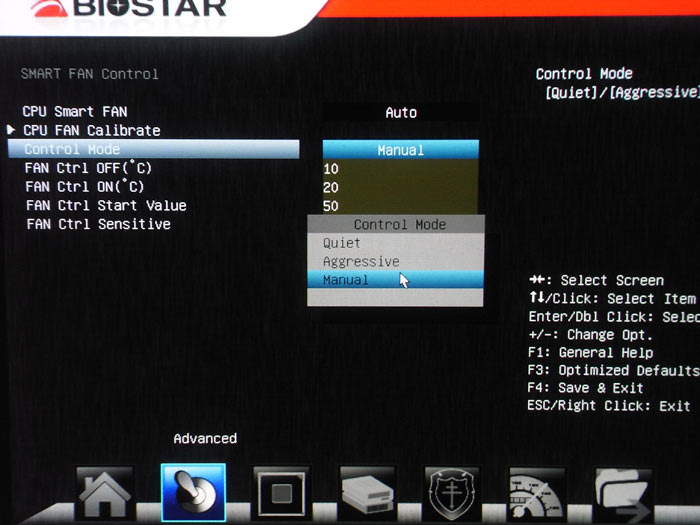This screenshot has height=525, width=700.
Task: Select the FAN Ctrl Start Value setting
Action: click(106, 205)
